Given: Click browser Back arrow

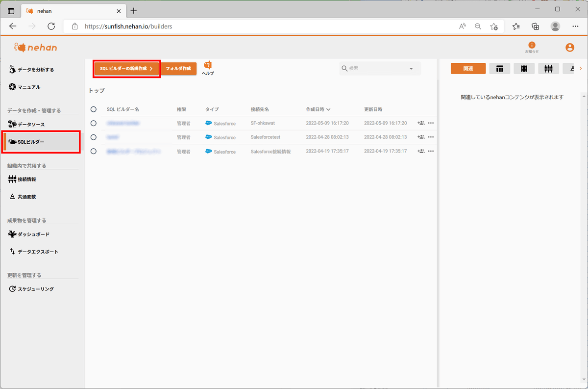Looking at the screenshot, I should point(13,26).
